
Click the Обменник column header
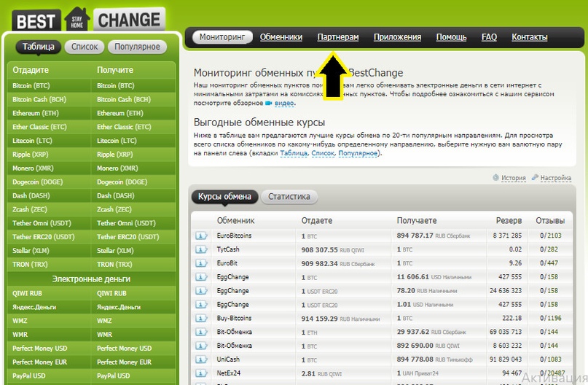tap(235, 221)
